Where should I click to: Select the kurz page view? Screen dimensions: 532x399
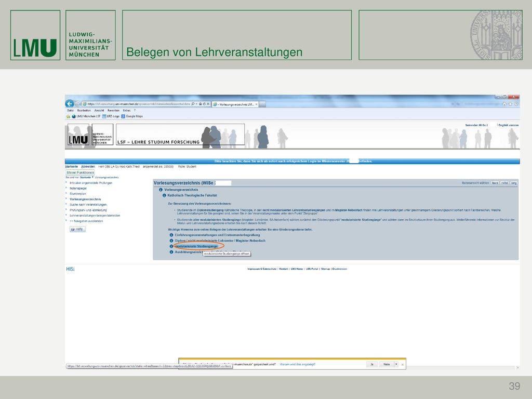coord(495,183)
